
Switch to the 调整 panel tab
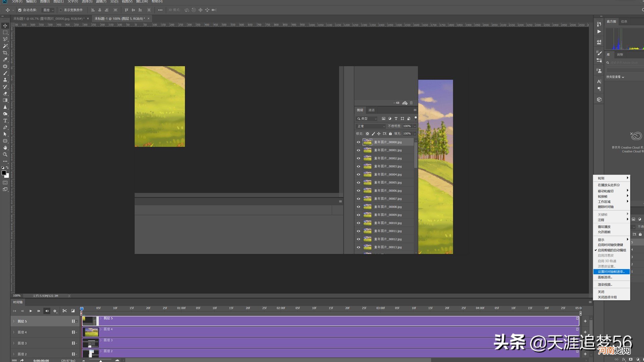620,54
